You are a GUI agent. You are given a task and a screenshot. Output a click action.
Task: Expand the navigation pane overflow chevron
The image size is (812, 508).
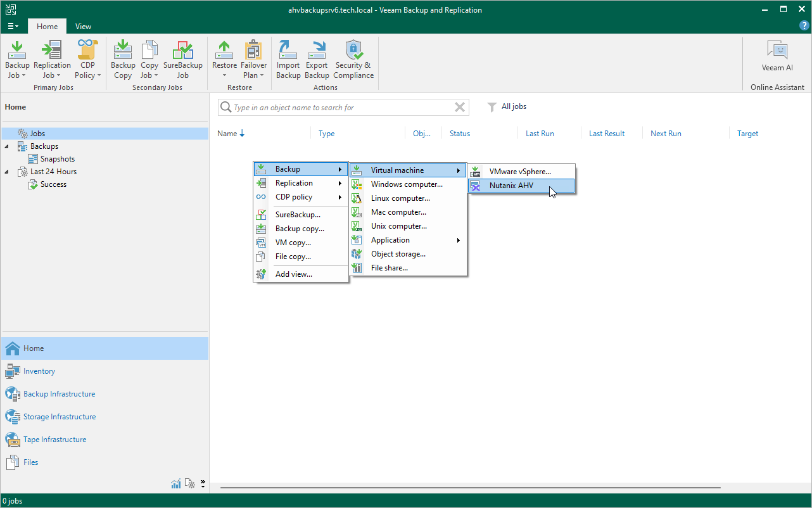203,484
